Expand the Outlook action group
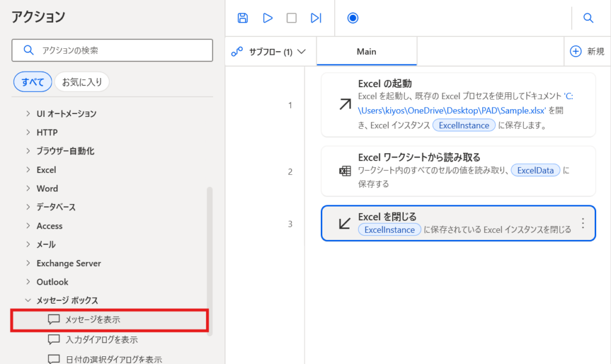This screenshot has width=611, height=364. pos(27,282)
